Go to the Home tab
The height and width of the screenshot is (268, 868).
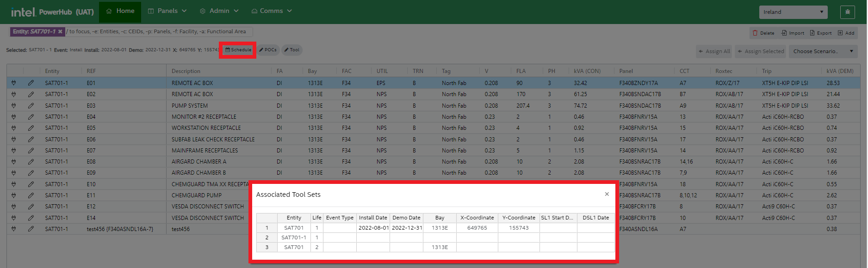(120, 11)
